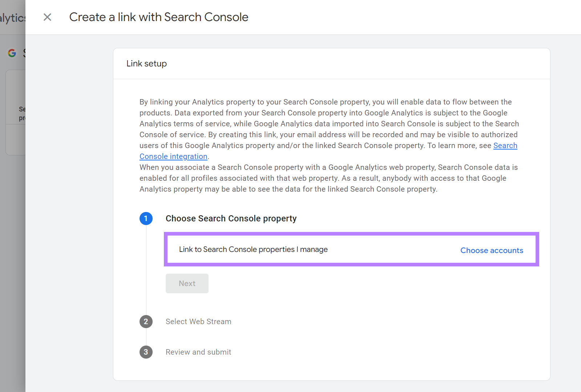Click the 'Create a link with Search Console' title
581x392 pixels.
(x=159, y=17)
